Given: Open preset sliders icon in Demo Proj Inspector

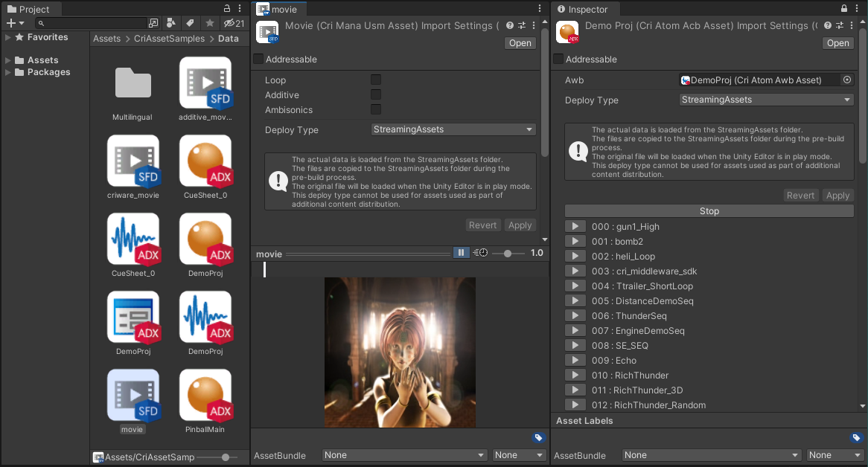Looking at the screenshot, I should point(839,25).
